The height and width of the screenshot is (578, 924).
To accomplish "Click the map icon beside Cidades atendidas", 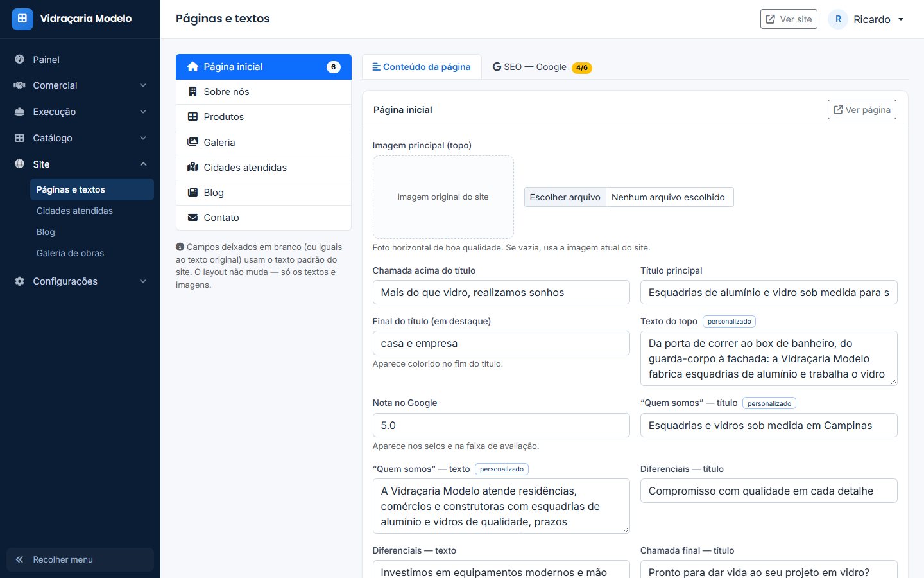I will click(x=193, y=167).
